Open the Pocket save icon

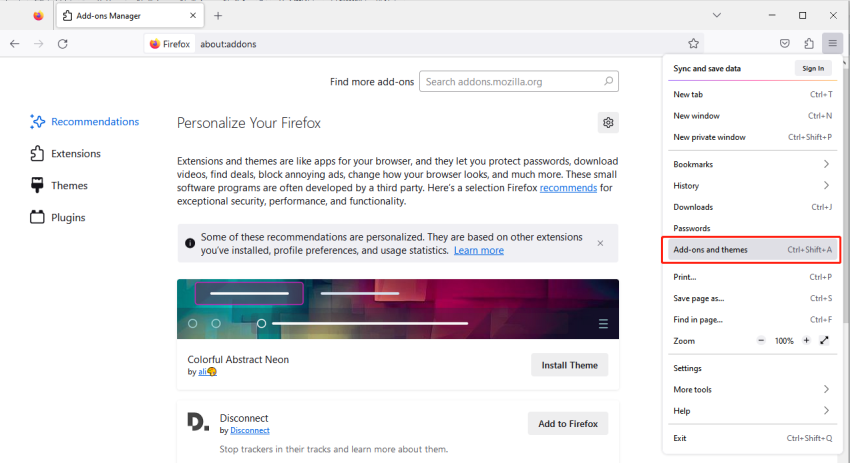click(785, 44)
